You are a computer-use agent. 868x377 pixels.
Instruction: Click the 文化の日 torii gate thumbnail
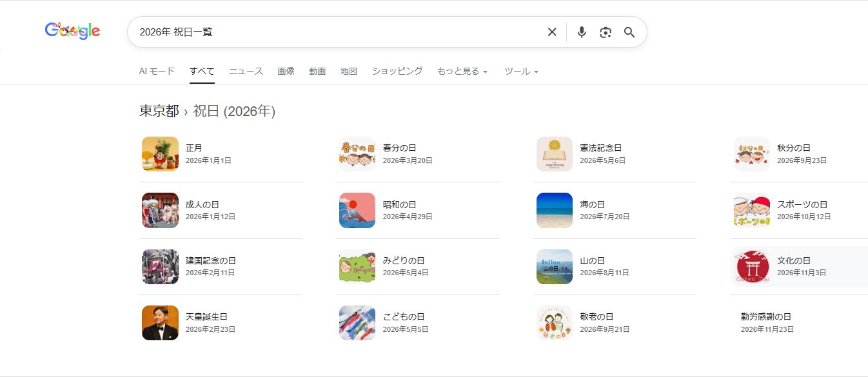coord(751,267)
